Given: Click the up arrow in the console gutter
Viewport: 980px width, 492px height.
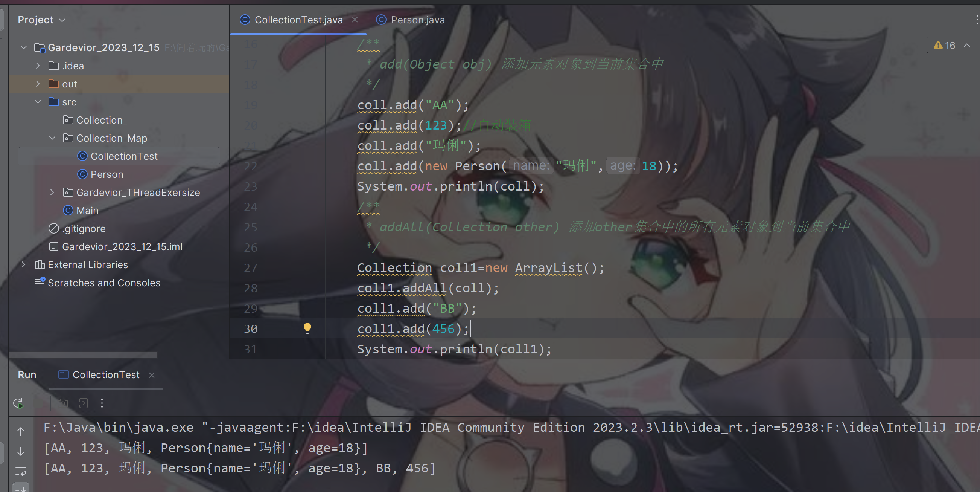Looking at the screenshot, I should 21,431.
